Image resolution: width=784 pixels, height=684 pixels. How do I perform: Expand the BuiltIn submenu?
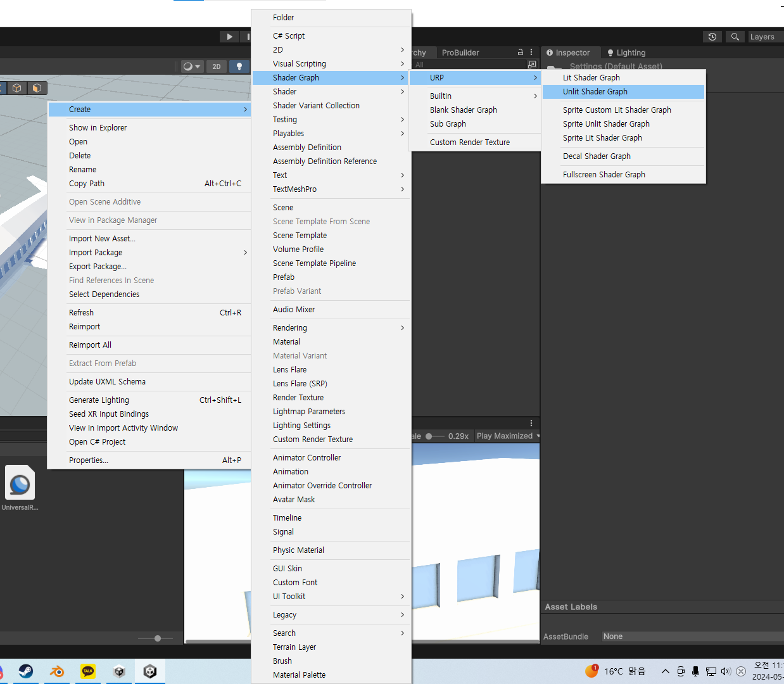coord(475,96)
